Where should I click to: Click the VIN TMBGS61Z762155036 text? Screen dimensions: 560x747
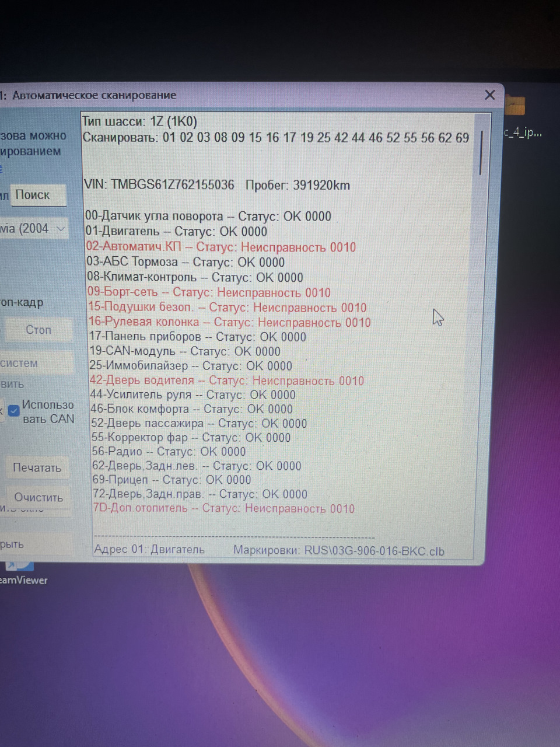[159, 185]
